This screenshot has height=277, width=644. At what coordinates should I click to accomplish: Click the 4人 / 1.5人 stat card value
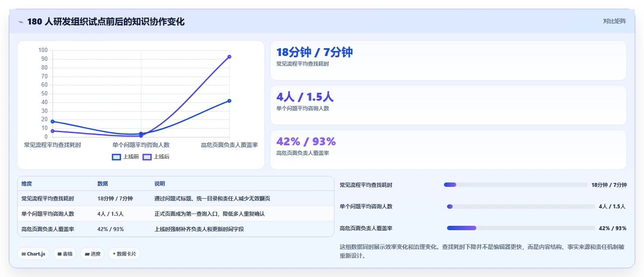(305, 97)
